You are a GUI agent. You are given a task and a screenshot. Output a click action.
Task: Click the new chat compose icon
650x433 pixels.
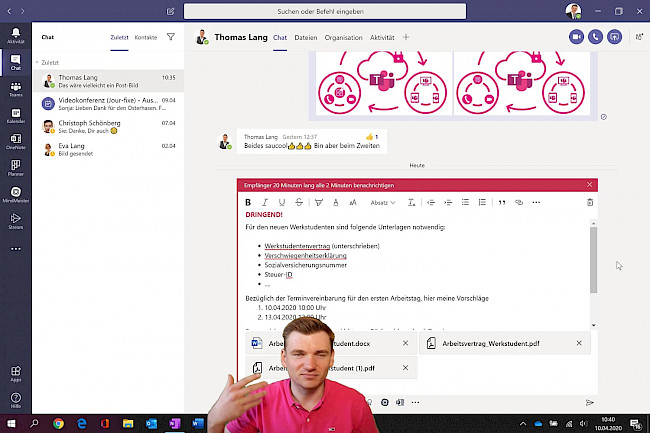point(171,11)
